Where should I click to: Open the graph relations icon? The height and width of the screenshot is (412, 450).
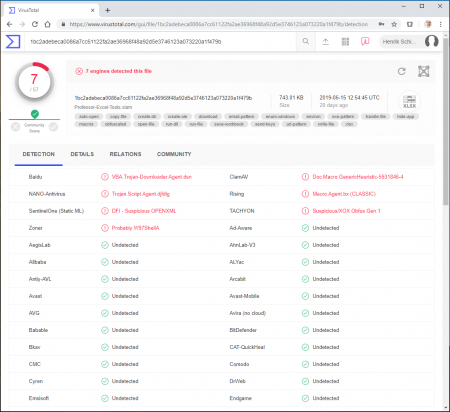click(x=424, y=71)
